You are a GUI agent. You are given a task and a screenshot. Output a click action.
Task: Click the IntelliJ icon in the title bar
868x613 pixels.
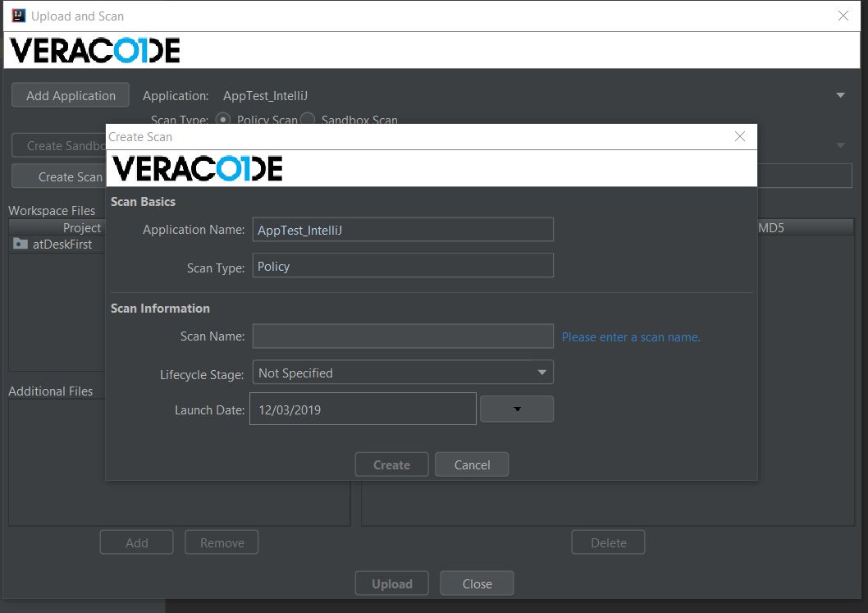[18, 16]
